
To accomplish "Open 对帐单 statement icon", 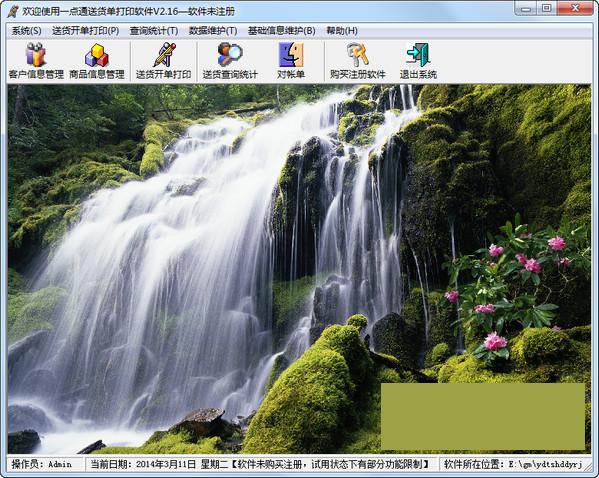I will click(291, 61).
